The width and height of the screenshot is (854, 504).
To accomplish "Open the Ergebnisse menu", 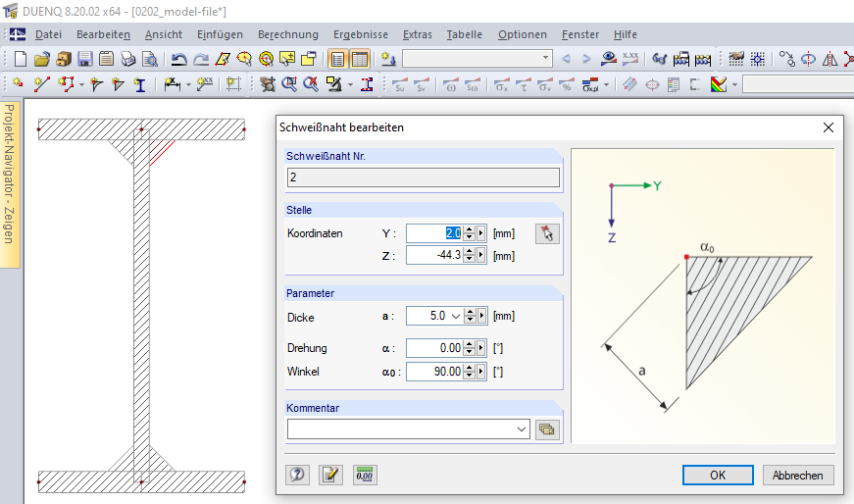I will (361, 34).
